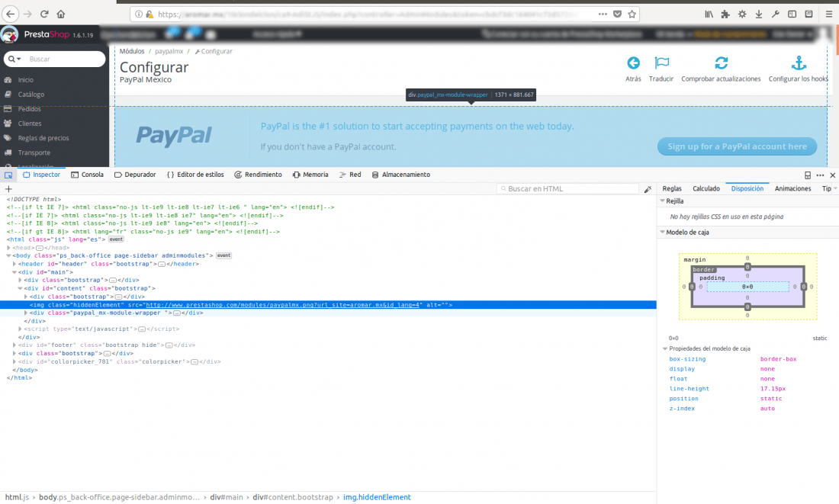Click the img src prestashop.com link
Viewport: 839px width, 504px height.
[282, 305]
